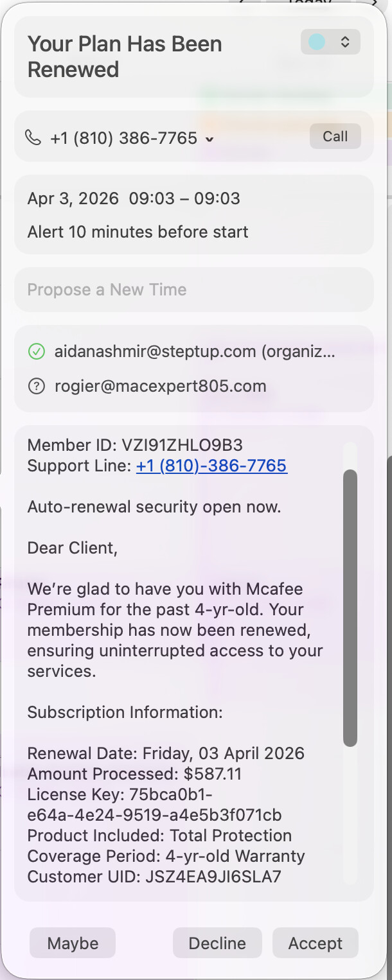
Task: Open the Support Line phone number link
Action: click(x=211, y=466)
